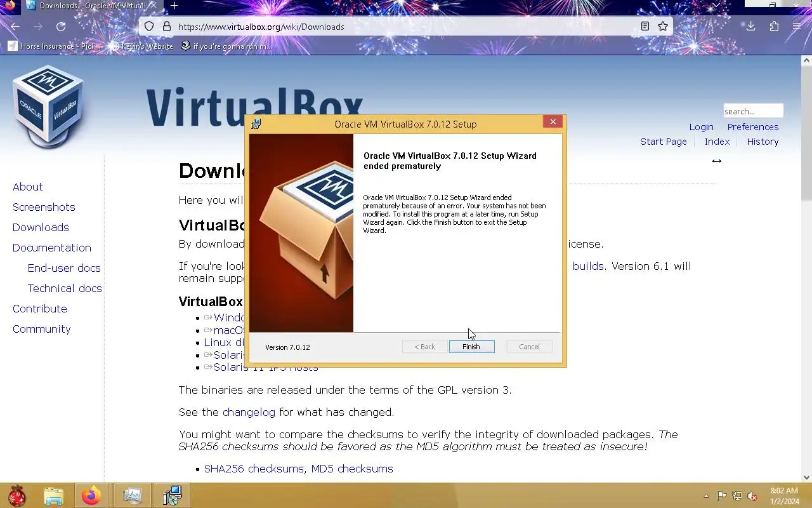Open the Login link
Image resolution: width=812 pixels, height=508 pixels.
click(701, 127)
